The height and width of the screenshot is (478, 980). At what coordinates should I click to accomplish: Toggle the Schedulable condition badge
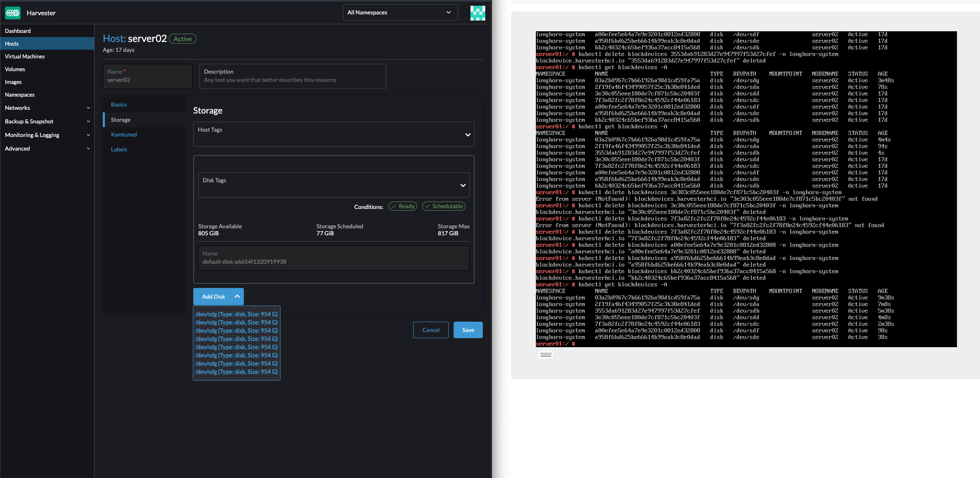point(444,206)
